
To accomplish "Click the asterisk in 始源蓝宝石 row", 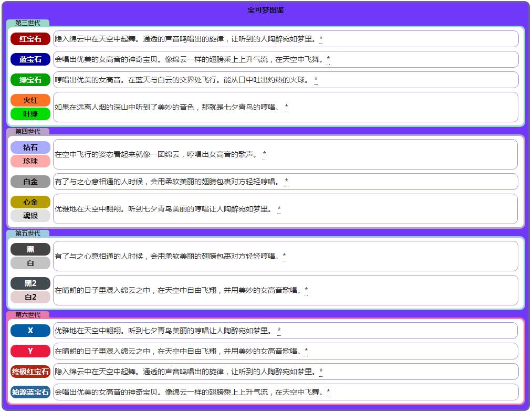I will coord(328,392).
